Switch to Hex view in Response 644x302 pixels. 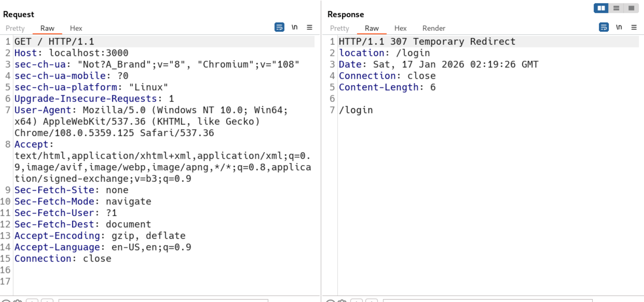point(400,28)
